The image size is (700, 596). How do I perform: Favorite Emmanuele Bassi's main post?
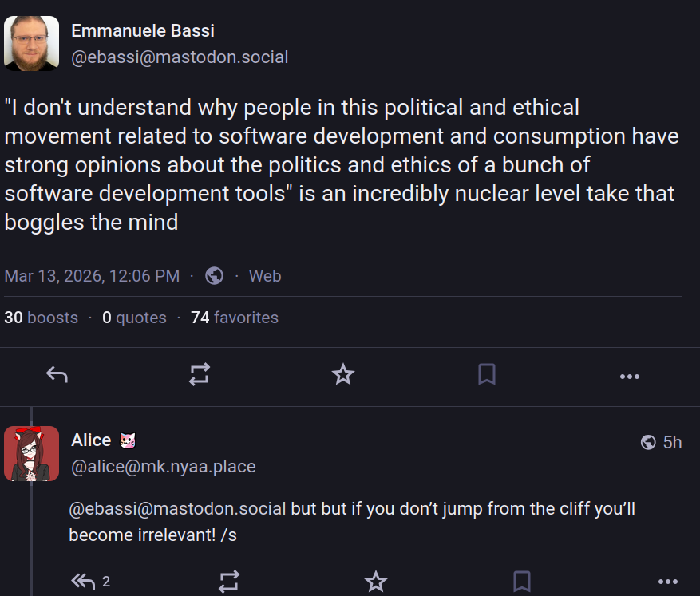click(343, 374)
